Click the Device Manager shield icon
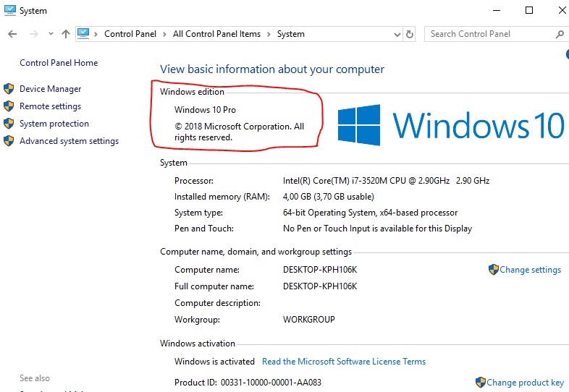The image size is (569, 392). (9, 89)
